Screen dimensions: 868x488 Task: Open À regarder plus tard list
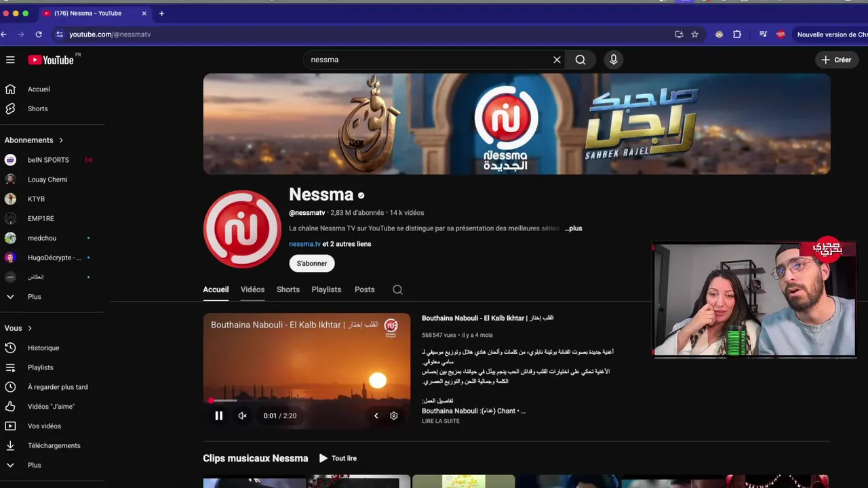click(x=58, y=387)
